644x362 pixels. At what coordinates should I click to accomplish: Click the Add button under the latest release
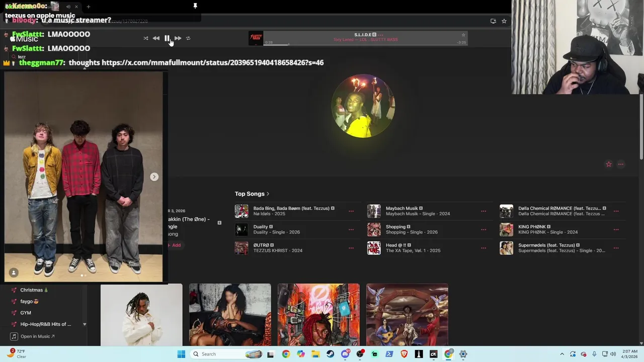[x=175, y=245]
